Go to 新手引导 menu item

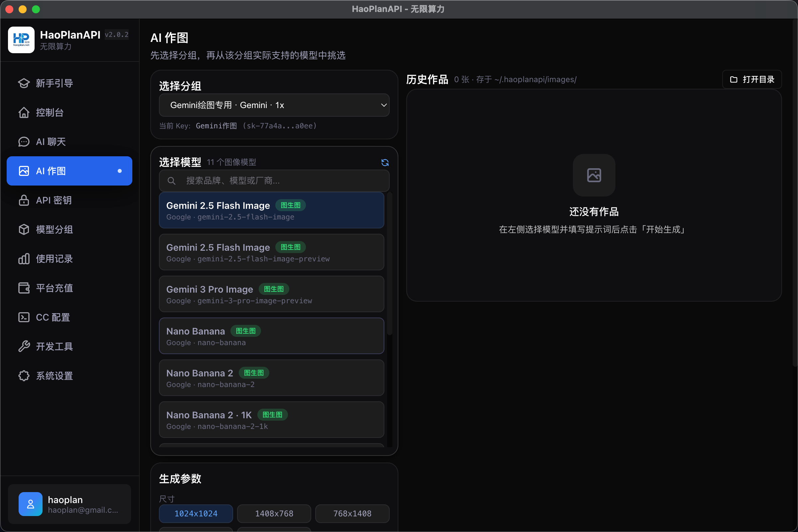pyautogui.click(x=69, y=83)
